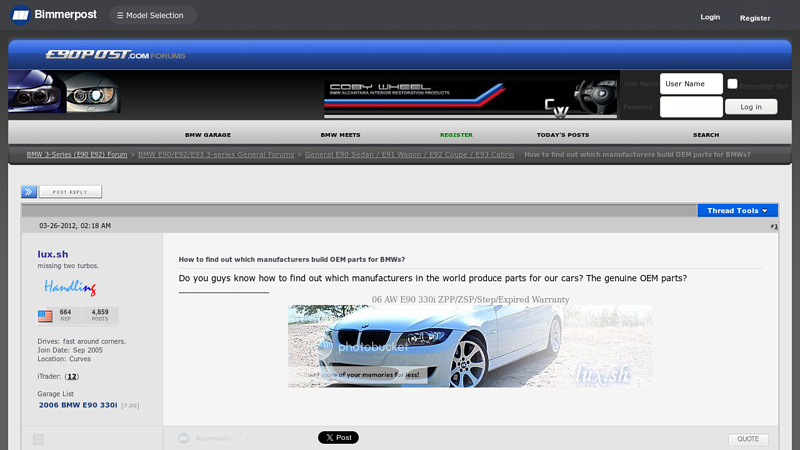This screenshot has height=450, width=800.
Task: Click the Login link in top bar
Action: pyautogui.click(x=710, y=17)
